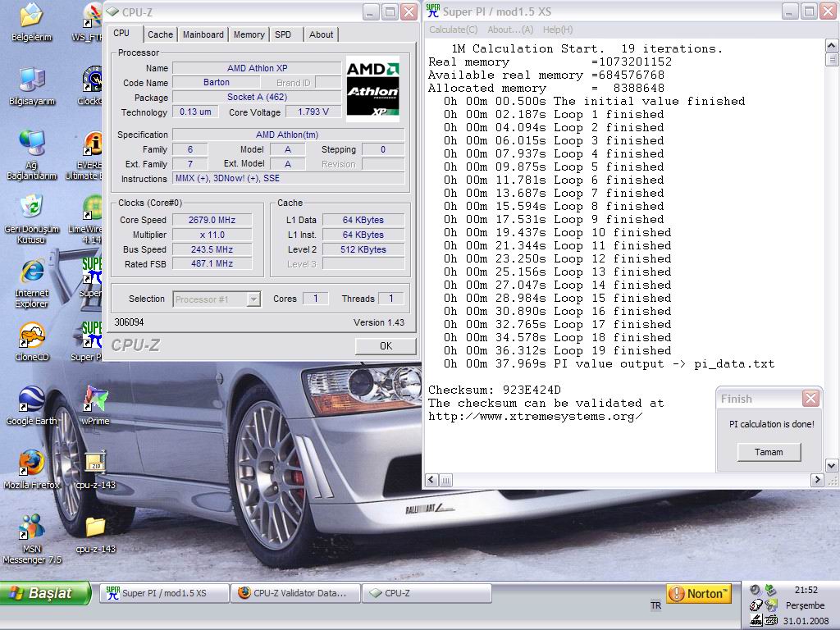Screen dimensions: 840x630
Task: Select the CPU tab in CPU-Z
Action: click(121, 33)
